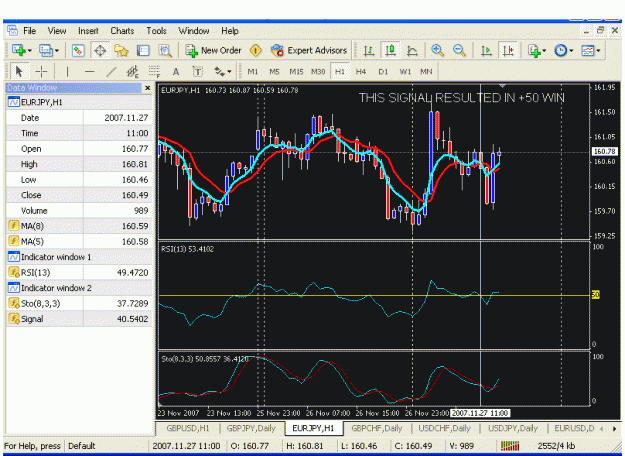This screenshot has width=625, height=456.
Task: Select the crosshair cursor tool
Action: click(41, 72)
